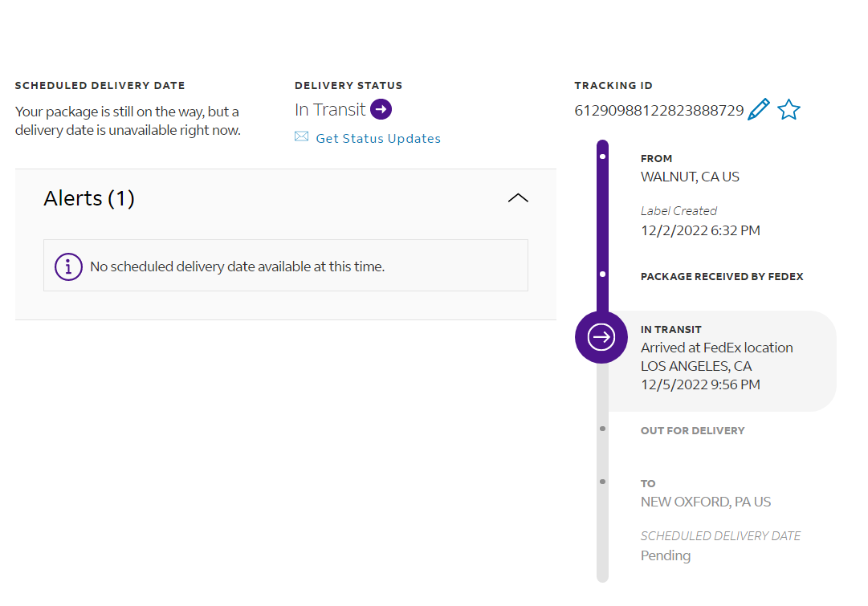This screenshot has width=868, height=606.
Task: Favorite this shipment with the star icon
Action: 789,110
